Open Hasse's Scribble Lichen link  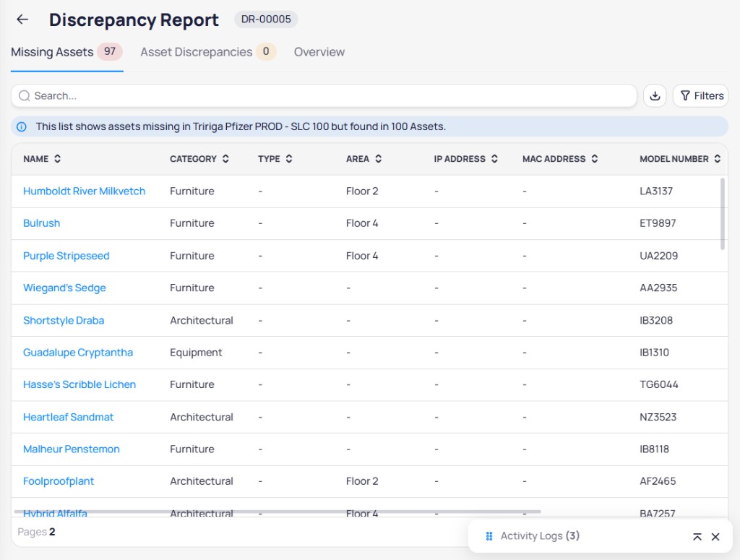79,384
